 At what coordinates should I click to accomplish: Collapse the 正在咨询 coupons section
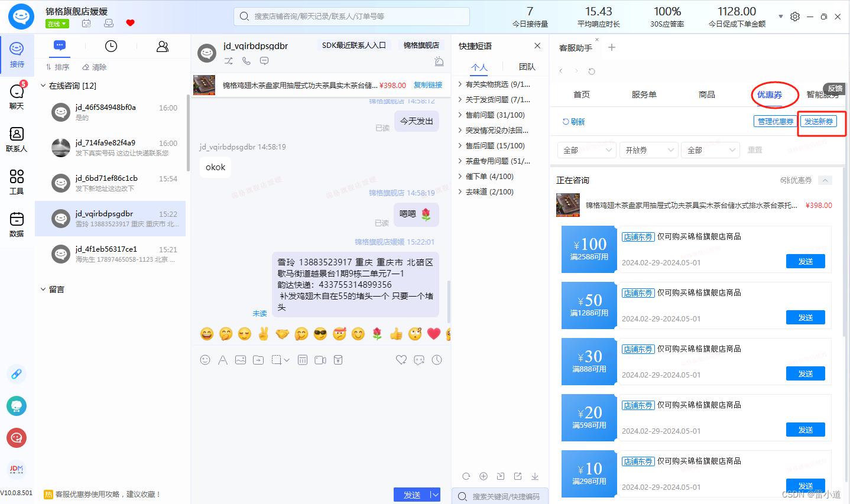(x=826, y=180)
